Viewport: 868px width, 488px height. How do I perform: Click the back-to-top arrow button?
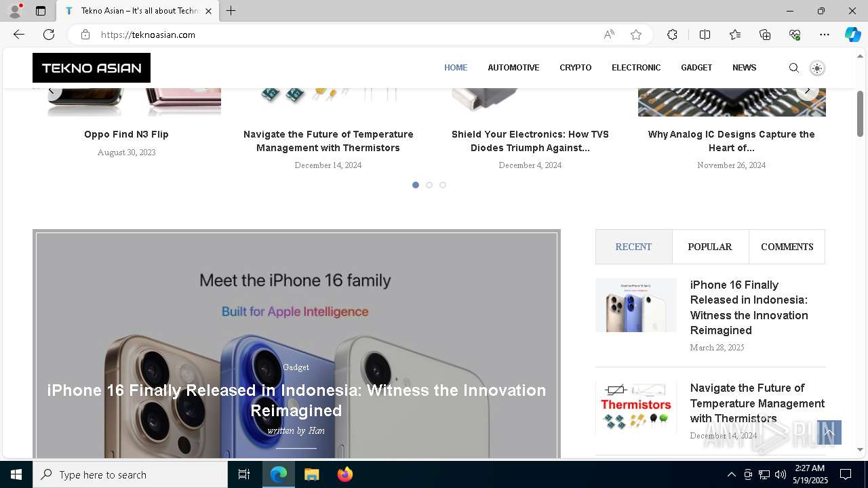tap(829, 432)
